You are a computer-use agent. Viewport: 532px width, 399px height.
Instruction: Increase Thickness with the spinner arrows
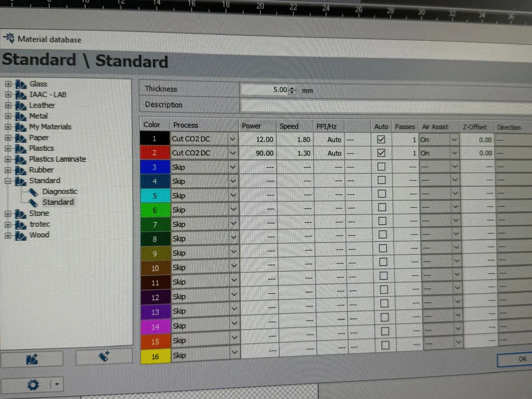292,88
